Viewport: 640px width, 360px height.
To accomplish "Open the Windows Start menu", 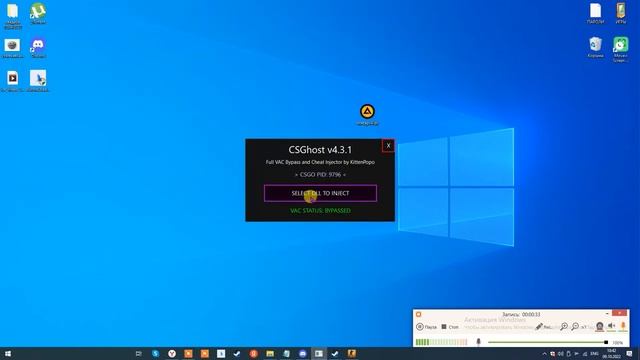I will 7,353.
